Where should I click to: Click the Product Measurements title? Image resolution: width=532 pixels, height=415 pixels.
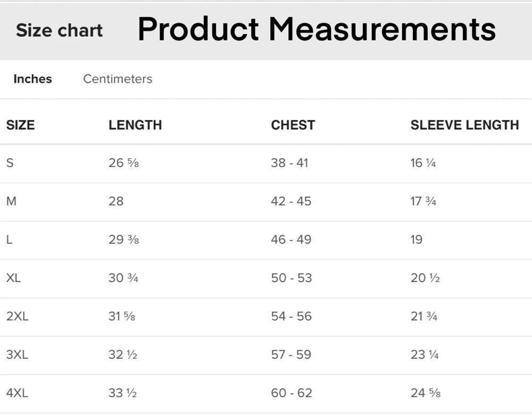(317, 29)
